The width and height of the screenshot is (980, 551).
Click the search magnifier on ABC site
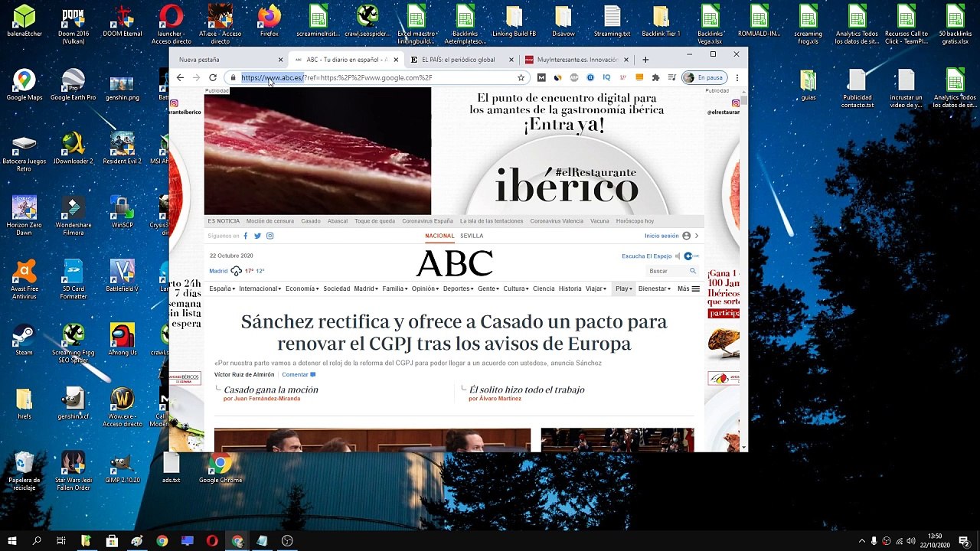tap(693, 271)
